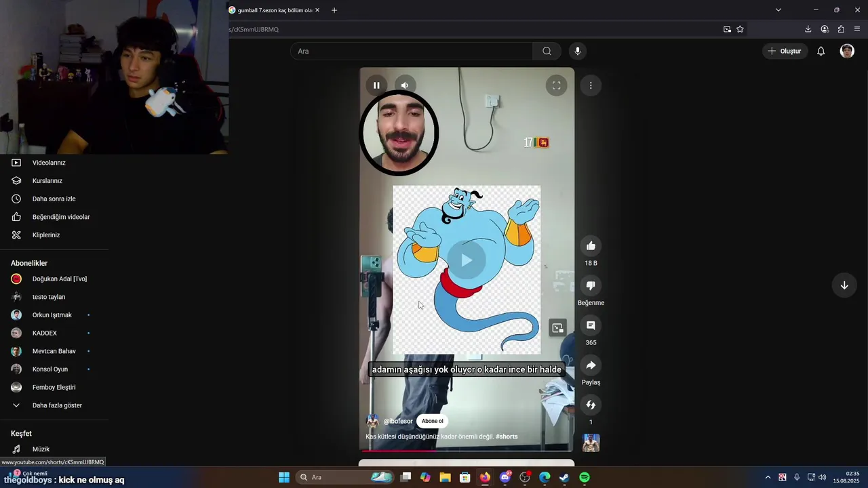Image resolution: width=868 pixels, height=488 pixels.
Task: Open Femboy Eleştiri subscription channel
Action: coord(54,388)
